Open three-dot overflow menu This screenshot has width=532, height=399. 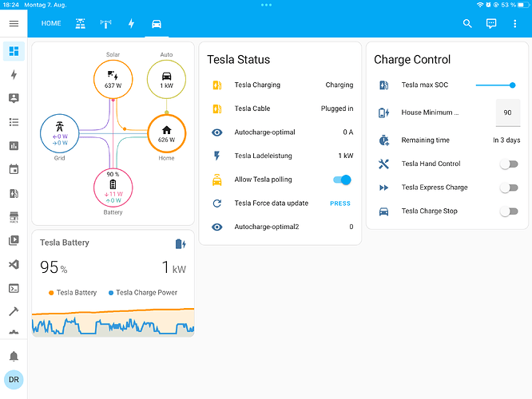[x=514, y=23]
